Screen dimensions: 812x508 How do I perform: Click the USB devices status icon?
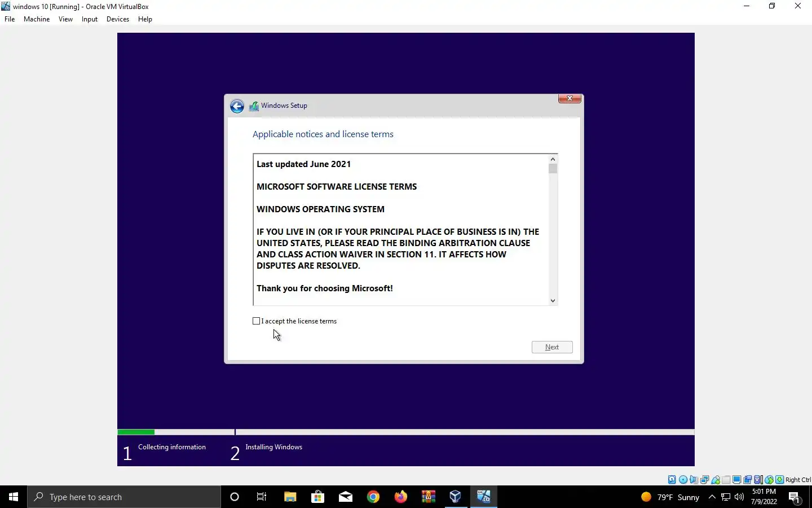tap(716, 480)
